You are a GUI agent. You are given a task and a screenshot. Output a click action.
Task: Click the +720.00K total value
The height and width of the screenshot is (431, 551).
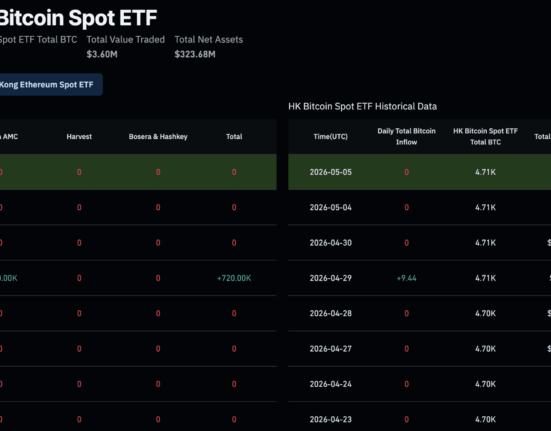pos(234,278)
